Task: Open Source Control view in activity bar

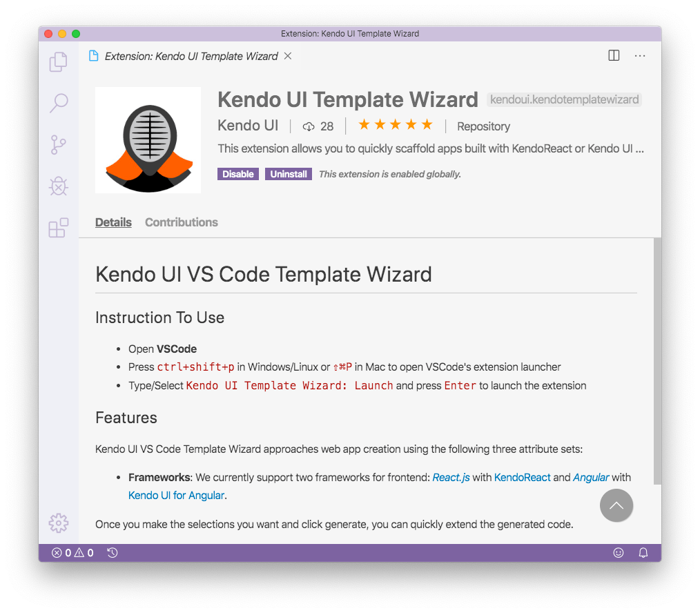Action: click(x=59, y=145)
